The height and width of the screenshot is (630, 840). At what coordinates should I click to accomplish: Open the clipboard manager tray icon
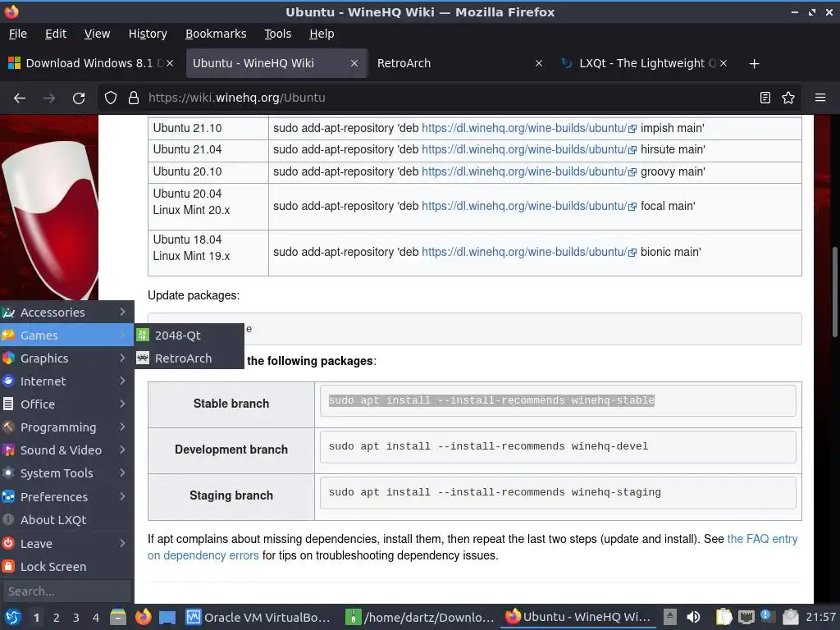point(724,617)
